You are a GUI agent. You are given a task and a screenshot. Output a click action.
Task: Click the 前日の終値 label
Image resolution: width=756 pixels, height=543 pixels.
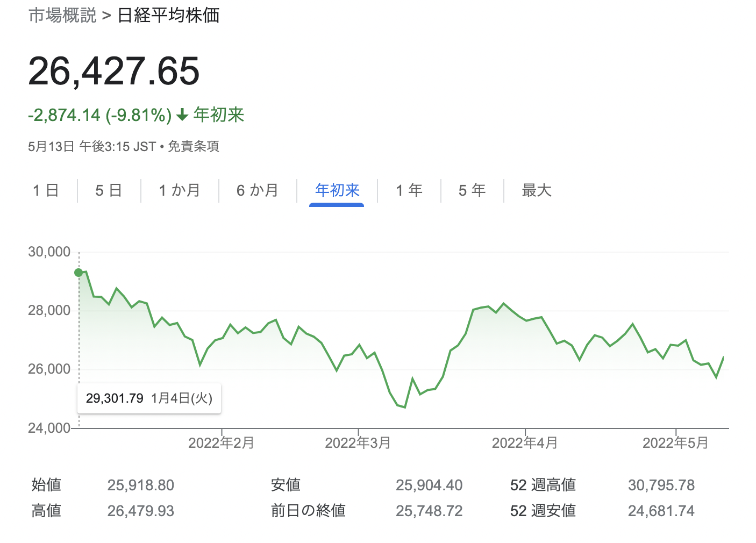tap(309, 510)
